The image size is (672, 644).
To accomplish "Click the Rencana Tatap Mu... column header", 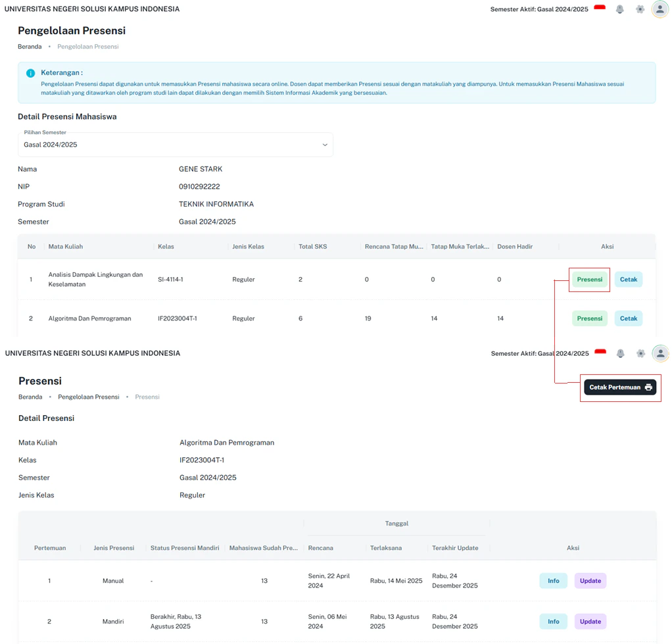I will coord(394,247).
